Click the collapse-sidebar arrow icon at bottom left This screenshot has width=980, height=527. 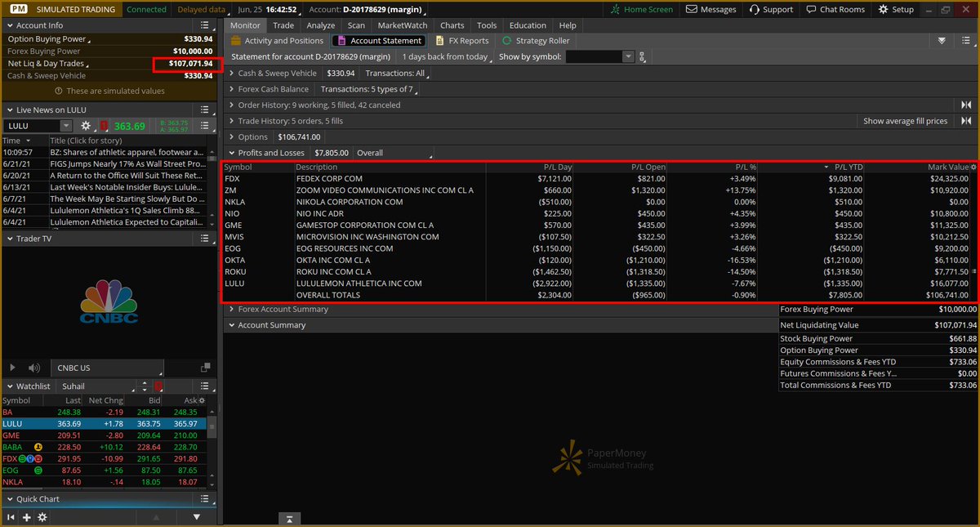tap(11, 517)
